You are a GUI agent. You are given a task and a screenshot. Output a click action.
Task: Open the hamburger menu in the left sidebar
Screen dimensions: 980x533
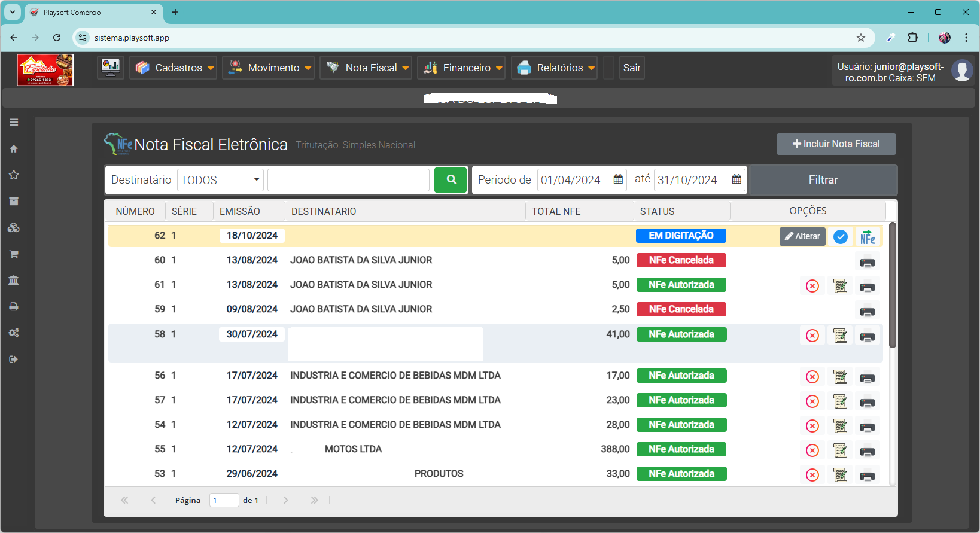point(14,122)
